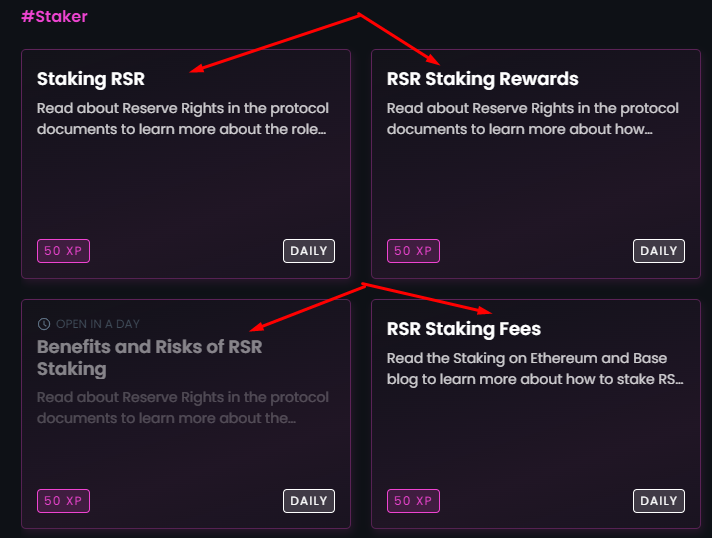Click the Staking RSR title text
Image resolution: width=712 pixels, height=538 pixels.
pyautogui.click(x=91, y=79)
